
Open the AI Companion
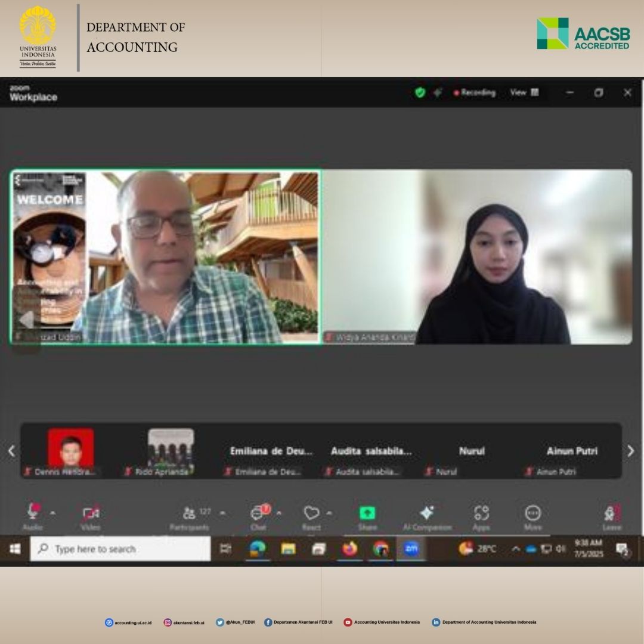(427, 513)
